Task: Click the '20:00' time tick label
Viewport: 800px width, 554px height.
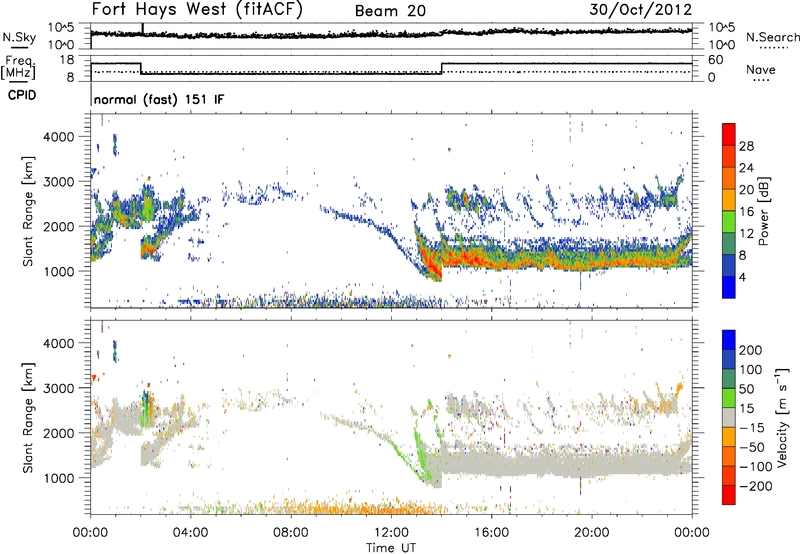Action: [592, 533]
